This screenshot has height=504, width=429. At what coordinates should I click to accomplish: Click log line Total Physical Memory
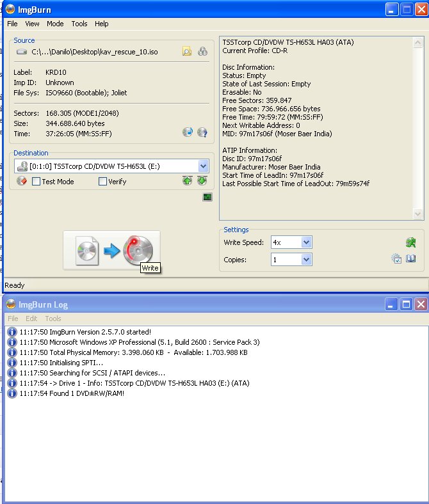pos(134,352)
